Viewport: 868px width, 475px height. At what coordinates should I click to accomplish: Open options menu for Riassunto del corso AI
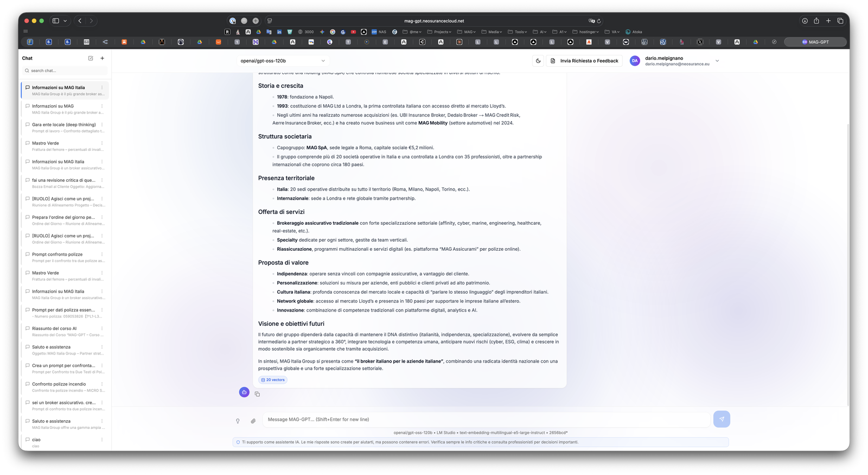pos(101,328)
